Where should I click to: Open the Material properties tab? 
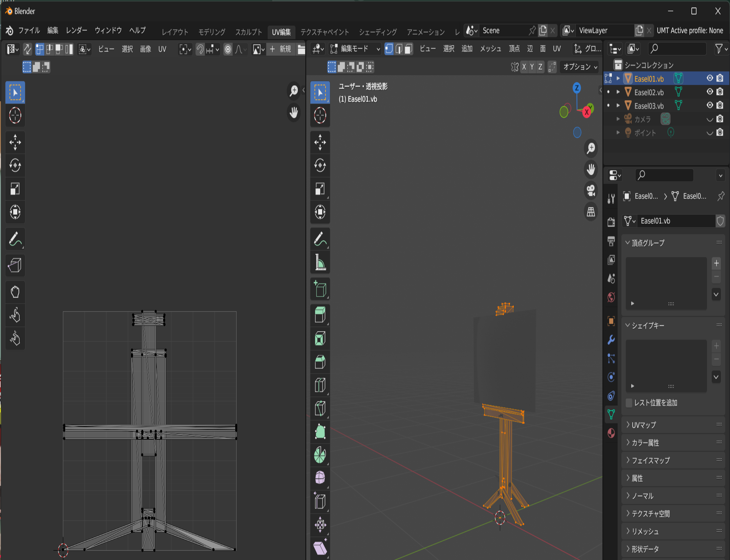tap(611, 433)
